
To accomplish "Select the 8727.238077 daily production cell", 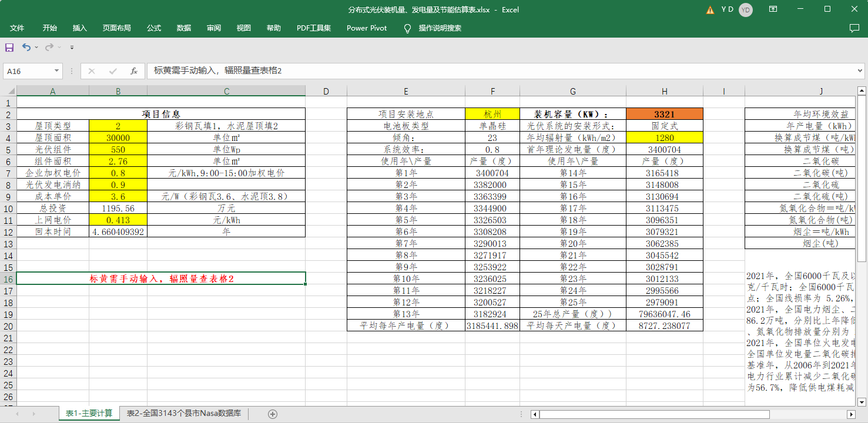I will pos(665,325).
